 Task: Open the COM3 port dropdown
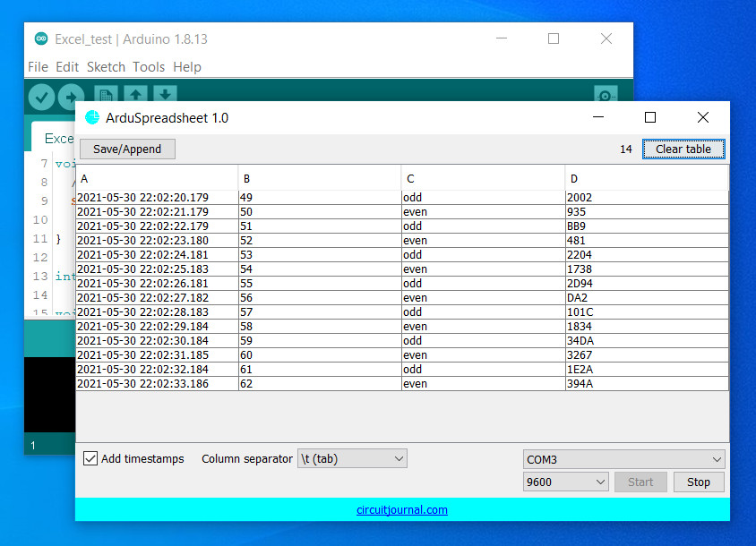tap(624, 459)
